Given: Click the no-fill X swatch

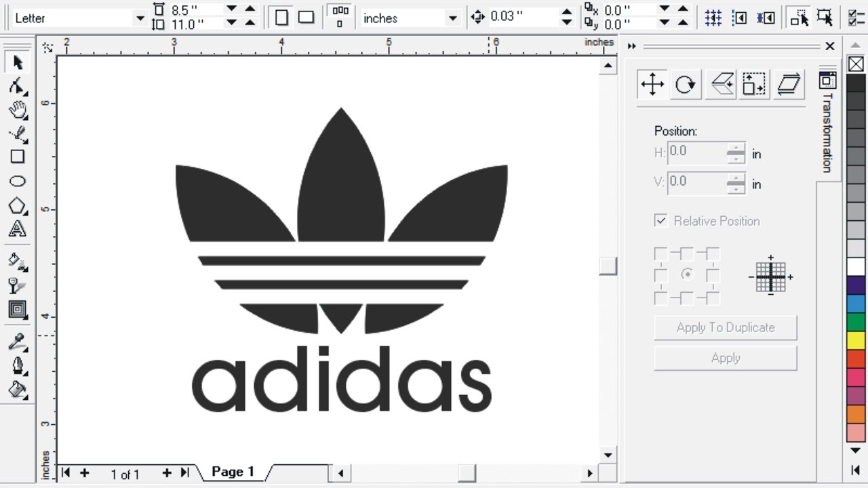Looking at the screenshot, I should pyautogui.click(x=856, y=64).
